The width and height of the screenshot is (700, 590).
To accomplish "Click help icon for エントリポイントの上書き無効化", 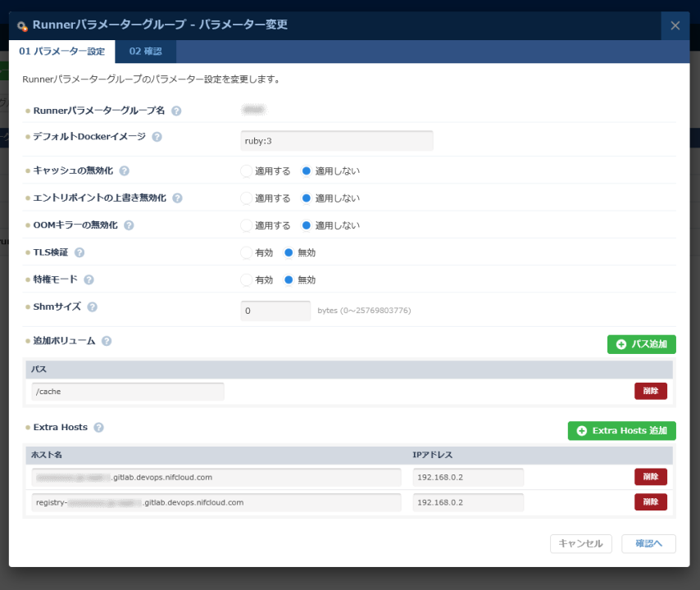I will [x=178, y=198].
